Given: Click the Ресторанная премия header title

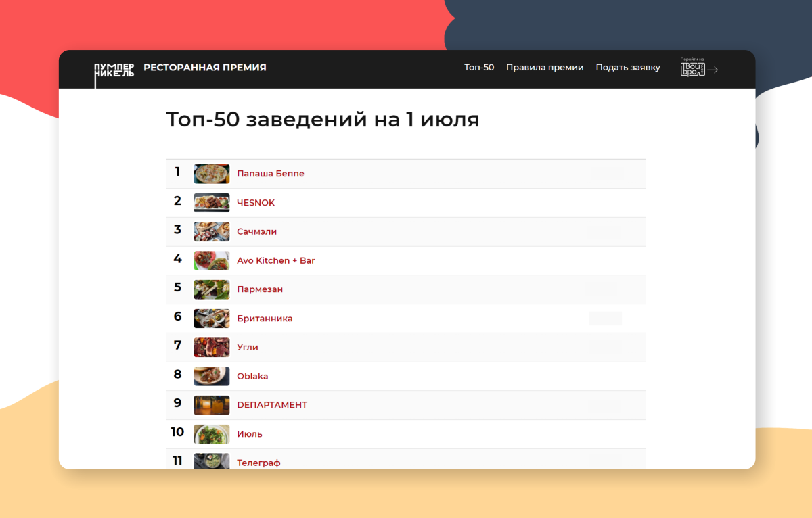Looking at the screenshot, I should (205, 68).
